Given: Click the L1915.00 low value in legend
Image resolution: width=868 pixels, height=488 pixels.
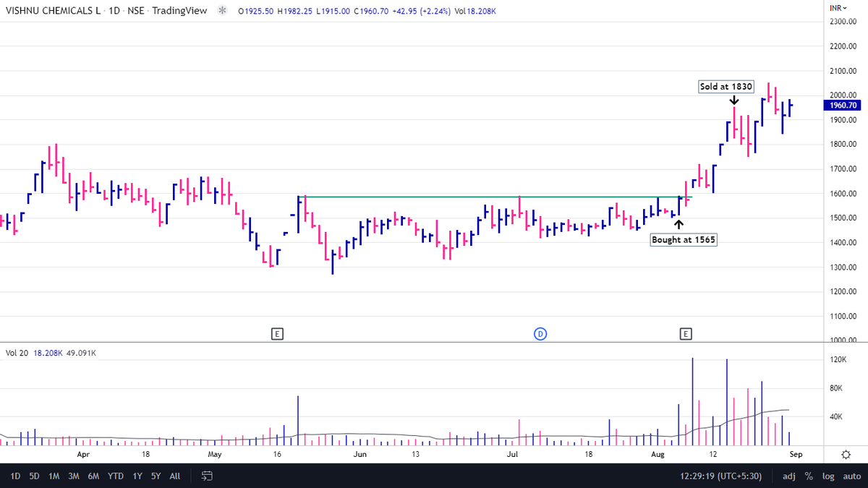Looking at the screenshot, I should point(334,11).
